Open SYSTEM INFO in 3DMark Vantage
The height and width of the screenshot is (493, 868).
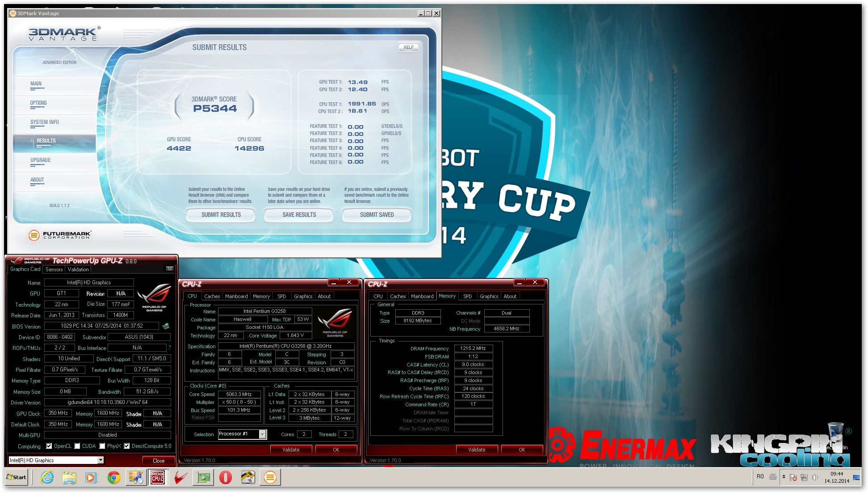pos(44,122)
